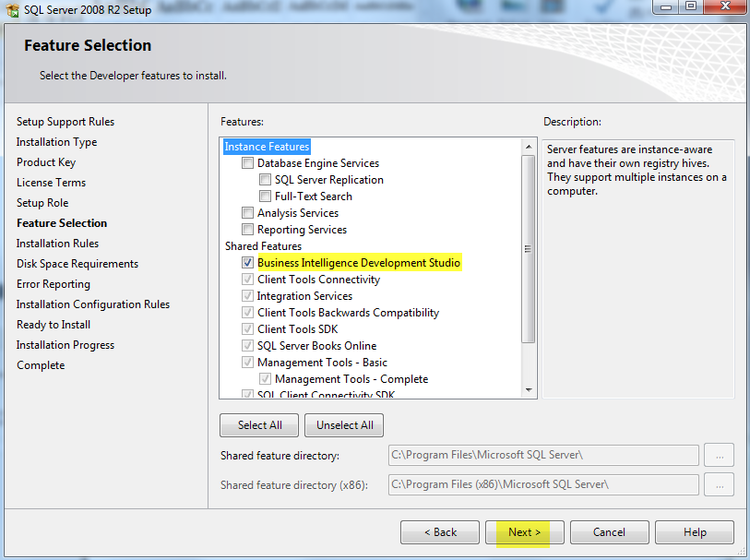The width and height of the screenshot is (750, 560).
Task: Select Disk Space Requirements step
Action: click(77, 264)
